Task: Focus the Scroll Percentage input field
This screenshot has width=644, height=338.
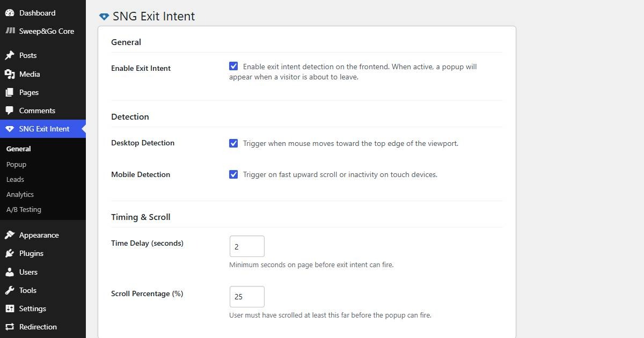Action: [x=247, y=297]
